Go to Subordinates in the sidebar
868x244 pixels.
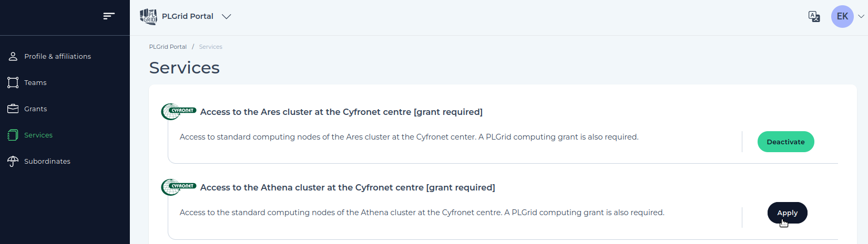[47, 161]
